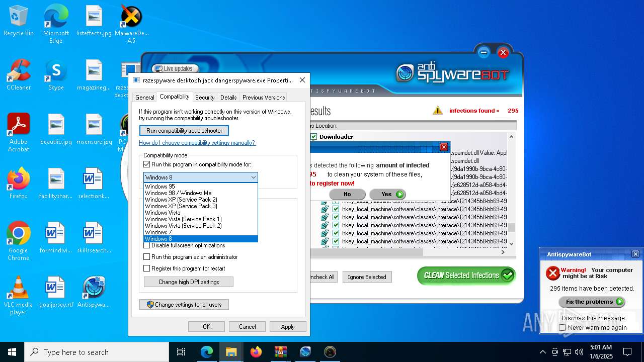Uncheck last fully visible hkey_local_machine row's checkbox
644x362 pixels.
[x=336, y=241]
